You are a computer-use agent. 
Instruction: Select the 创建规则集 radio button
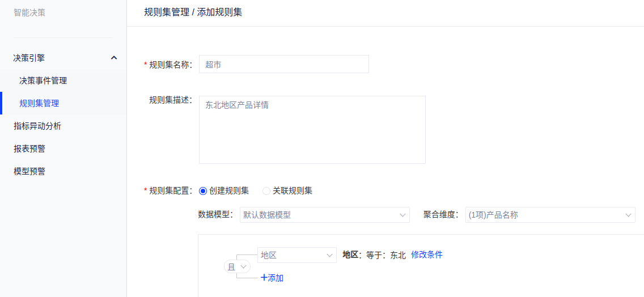point(203,191)
